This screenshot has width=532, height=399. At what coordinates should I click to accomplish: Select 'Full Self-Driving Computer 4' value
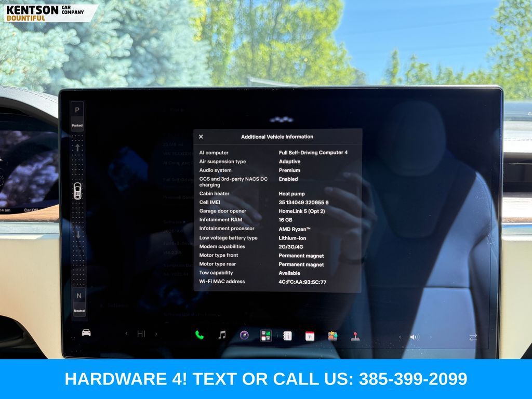[313, 153]
